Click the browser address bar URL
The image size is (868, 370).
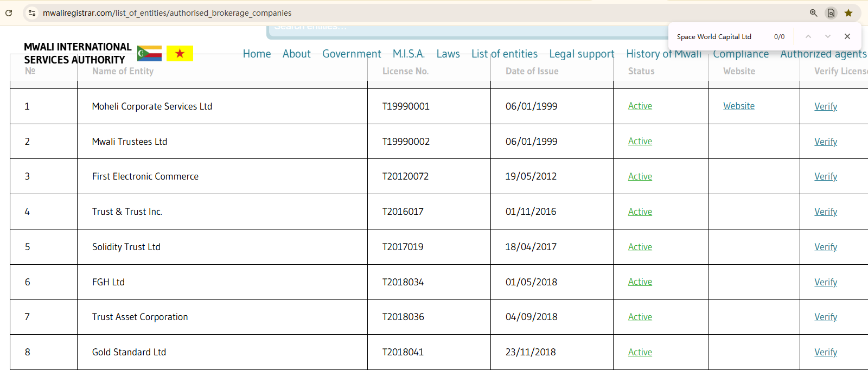[x=167, y=13]
